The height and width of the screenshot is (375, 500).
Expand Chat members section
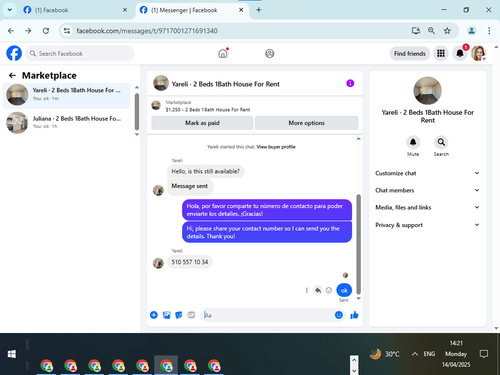427,190
